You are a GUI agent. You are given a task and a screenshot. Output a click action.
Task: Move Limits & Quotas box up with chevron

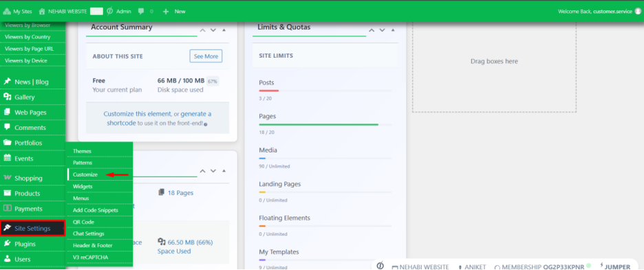[x=372, y=30]
